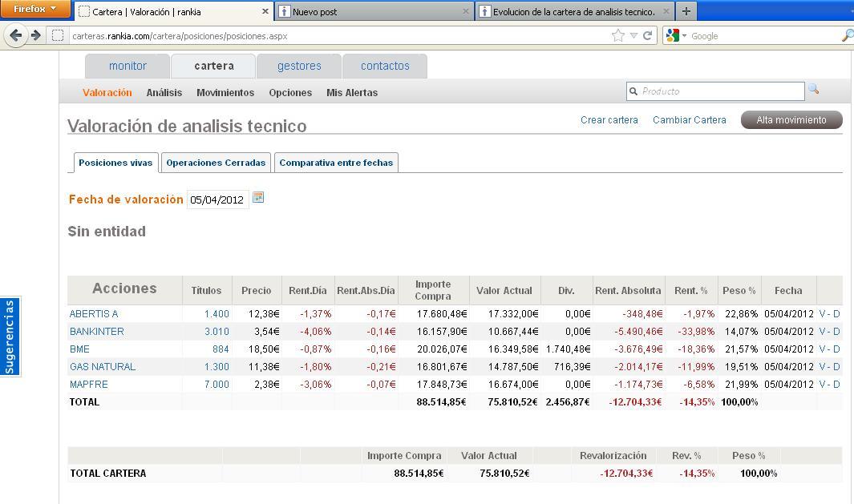The height and width of the screenshot is (504, 854).
Task: Go back with browser back arrow
Action: tap(16, 35)
